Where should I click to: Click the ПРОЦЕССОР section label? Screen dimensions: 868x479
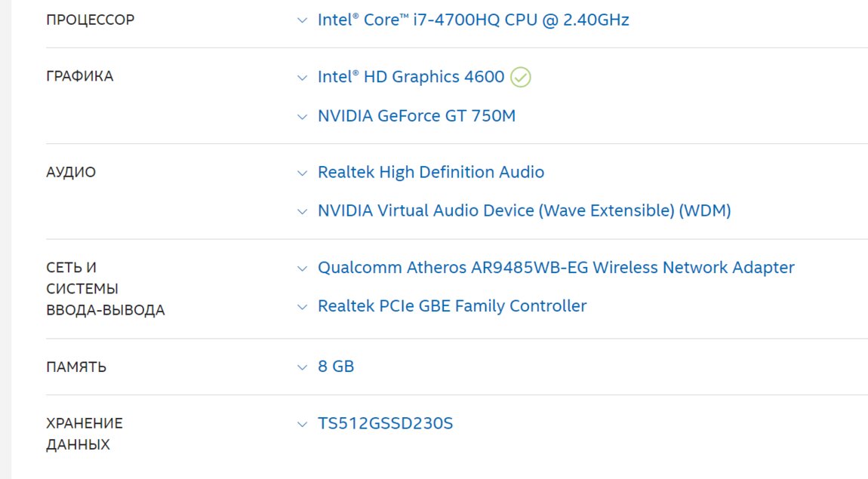tap(90, 20)
